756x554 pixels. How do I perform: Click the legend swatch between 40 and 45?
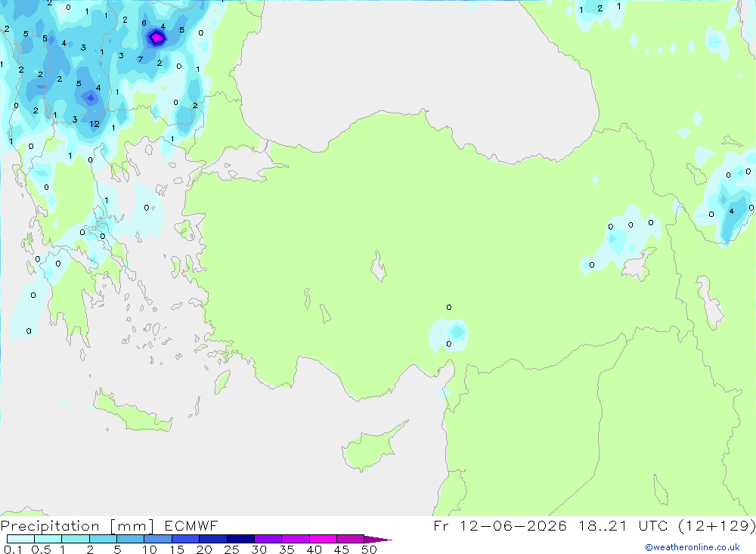click(323, 539)
